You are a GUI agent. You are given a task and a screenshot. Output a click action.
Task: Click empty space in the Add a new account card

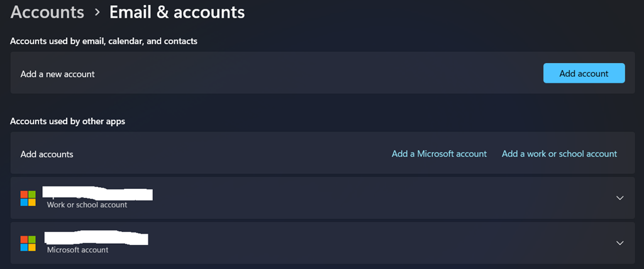314,74
